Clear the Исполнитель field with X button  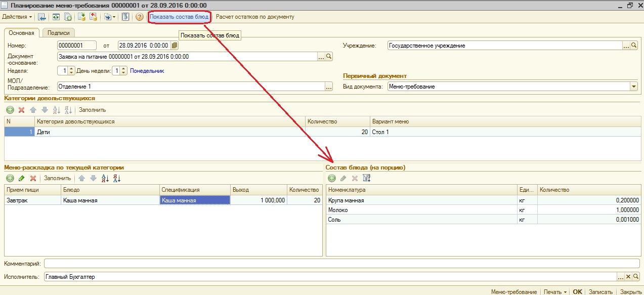(x=628, y=277)
